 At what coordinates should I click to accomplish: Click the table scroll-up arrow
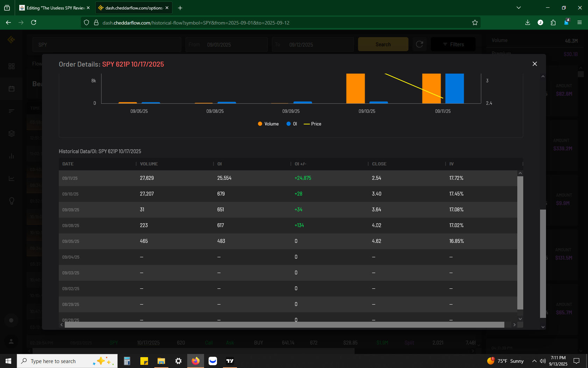(x=520, y=173)
